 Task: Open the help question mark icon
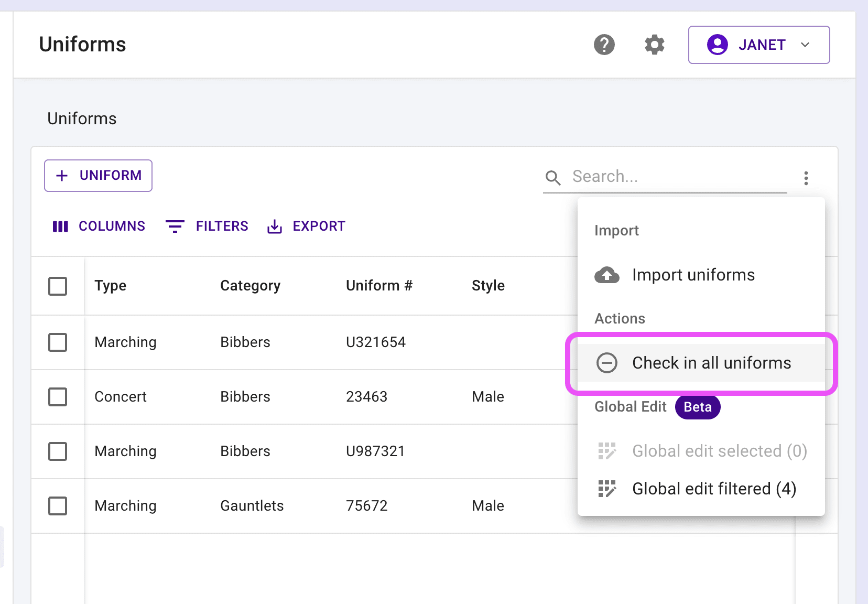(x=604, y=45)
